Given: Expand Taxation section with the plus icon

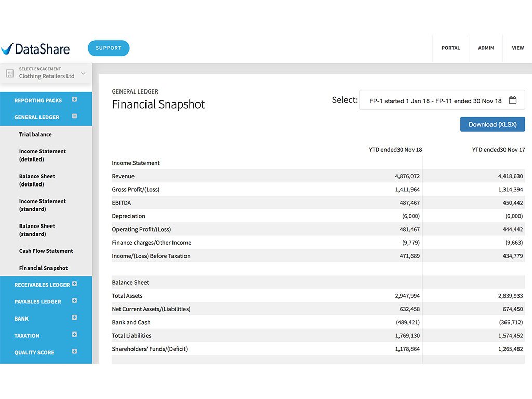Looking at the screenshot, I should pyautogui.click(x=75, y=335).
